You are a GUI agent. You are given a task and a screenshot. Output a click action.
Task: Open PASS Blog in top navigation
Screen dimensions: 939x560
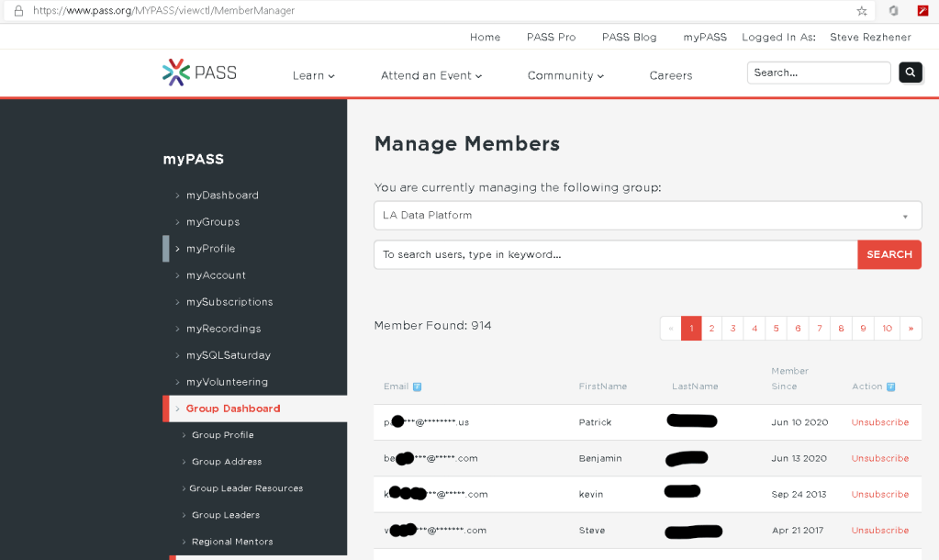pyautogui.click(x=629, y=38)
